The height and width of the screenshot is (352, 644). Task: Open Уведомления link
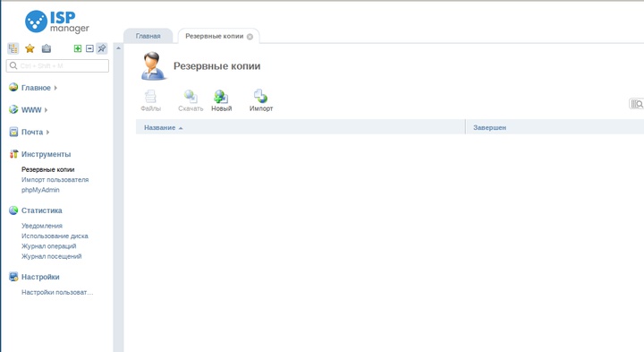click(42, 226)
